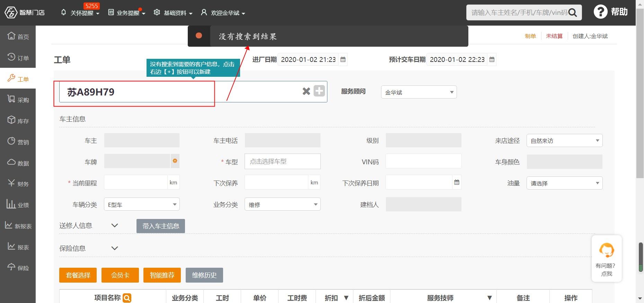Open 新报表 in the sidebar
Screen dimensions: 644x303
pos(18,226)
